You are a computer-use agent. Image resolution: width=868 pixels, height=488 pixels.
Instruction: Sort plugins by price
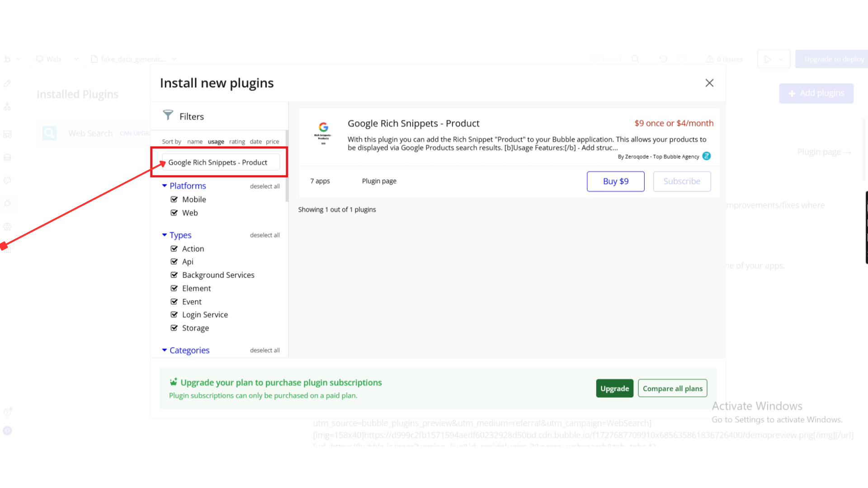tap(272, 141)
